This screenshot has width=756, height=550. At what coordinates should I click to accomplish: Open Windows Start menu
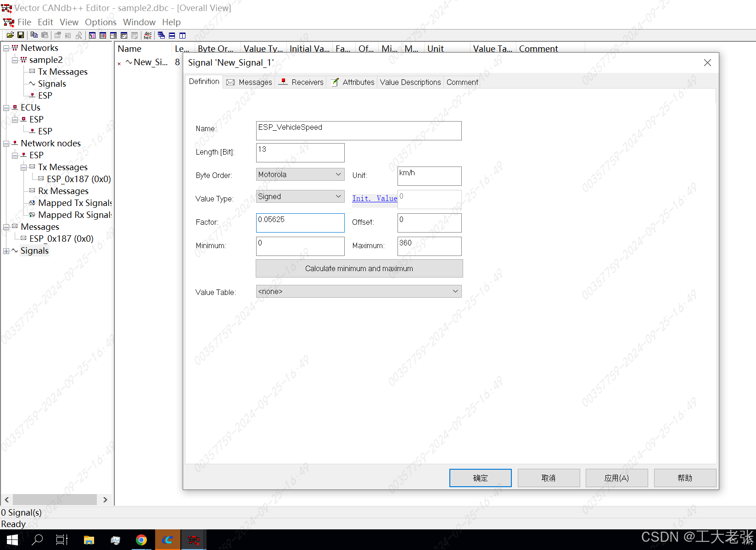coord(12,540)
